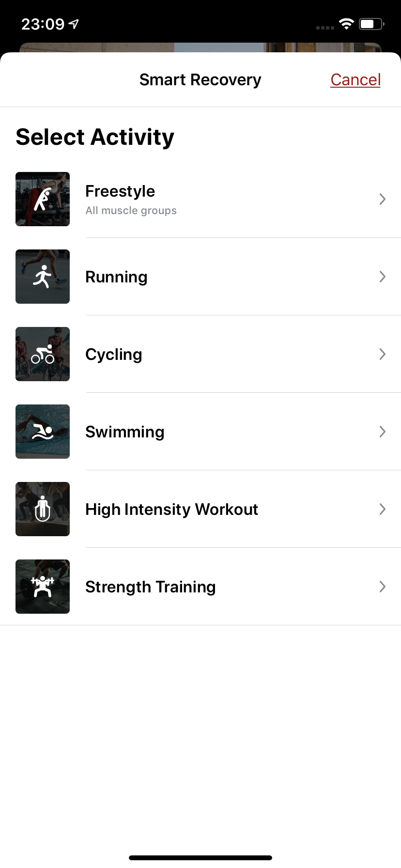Open Swimming via its right chevron
The height and width of the screenshot is (868, 401).
pyautogui.click(x=382, y=432)
